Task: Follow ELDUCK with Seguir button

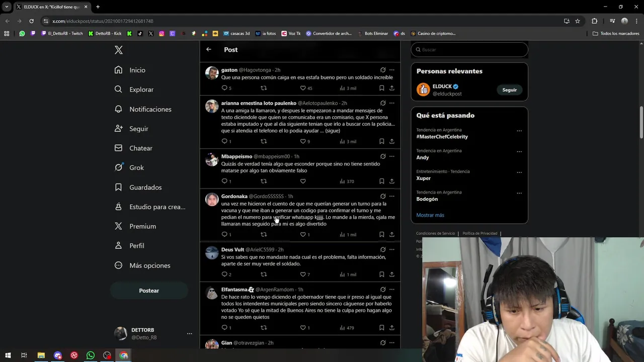Action: pyautogui.click(x=510, y=90)
